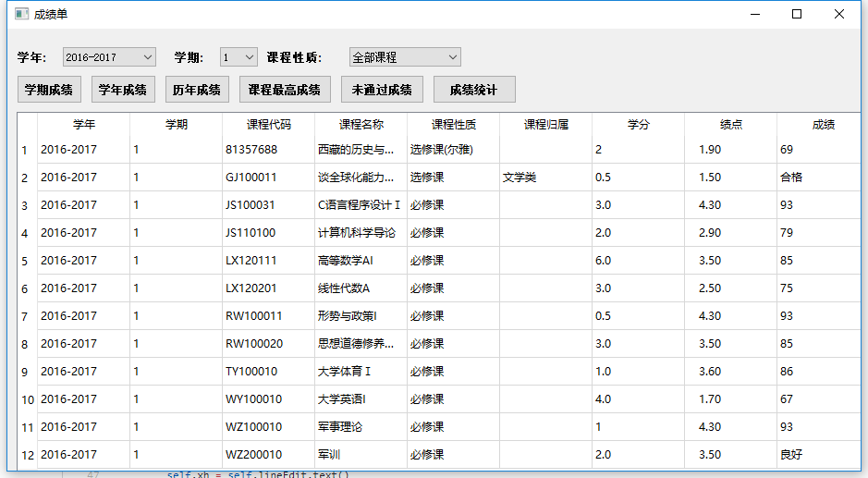868x478 pixels.
Task: Select row header 5
Action: coord(28,261)
